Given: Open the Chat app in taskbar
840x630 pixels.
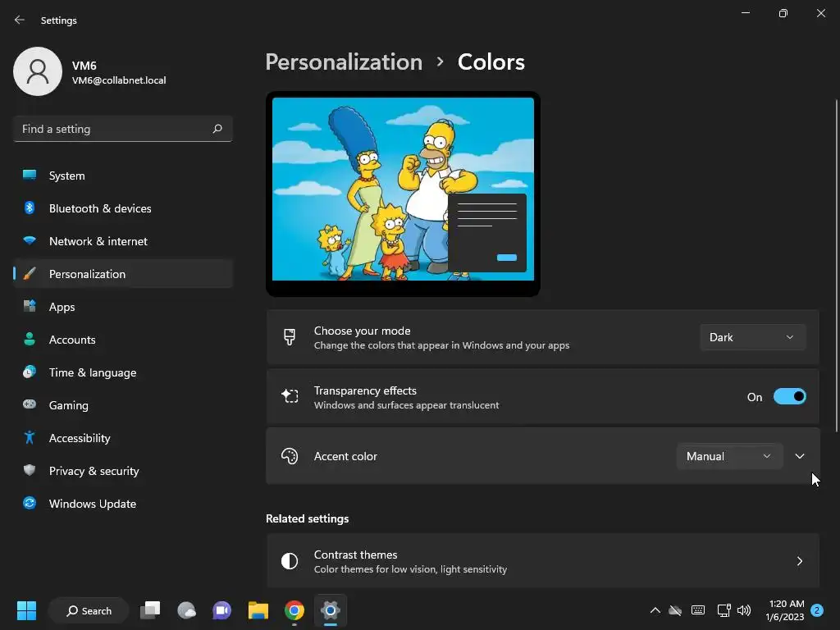Looking at the screenshot, I should [221, 610].
